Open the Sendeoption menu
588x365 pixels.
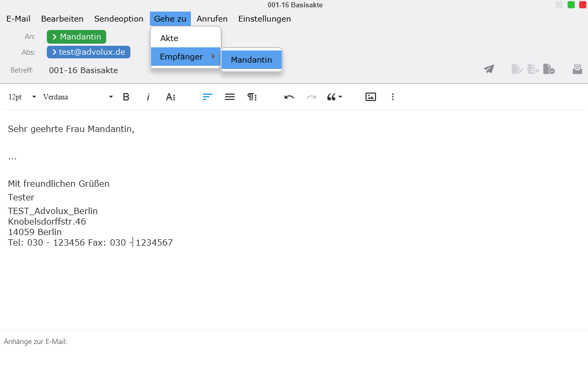click(x=119, y=19)
